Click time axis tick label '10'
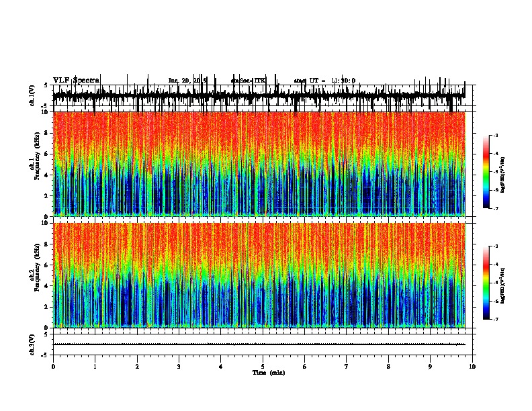Image resolution: width=532 pixels, height=411 pixels. click(x=472, y=367)
